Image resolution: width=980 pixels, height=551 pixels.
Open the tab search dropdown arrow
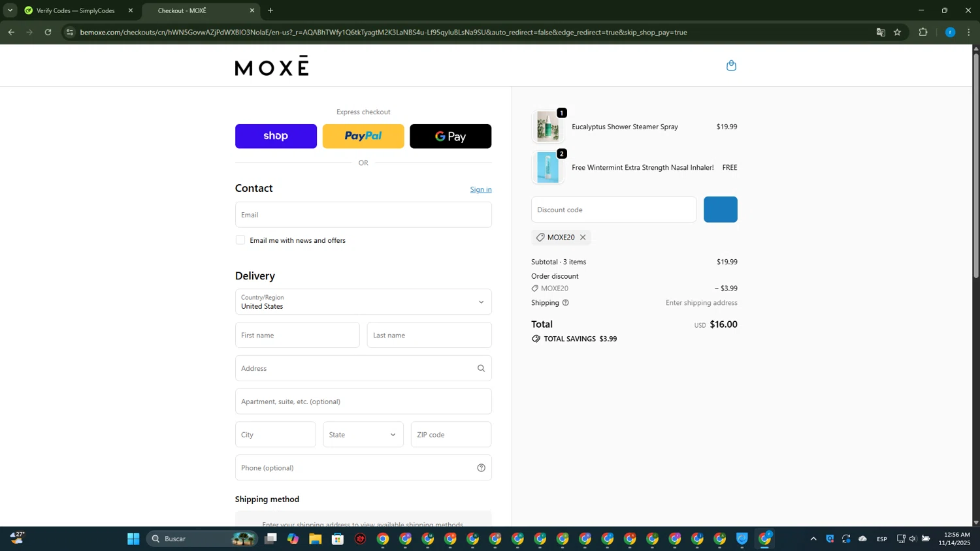coord(10,10)
